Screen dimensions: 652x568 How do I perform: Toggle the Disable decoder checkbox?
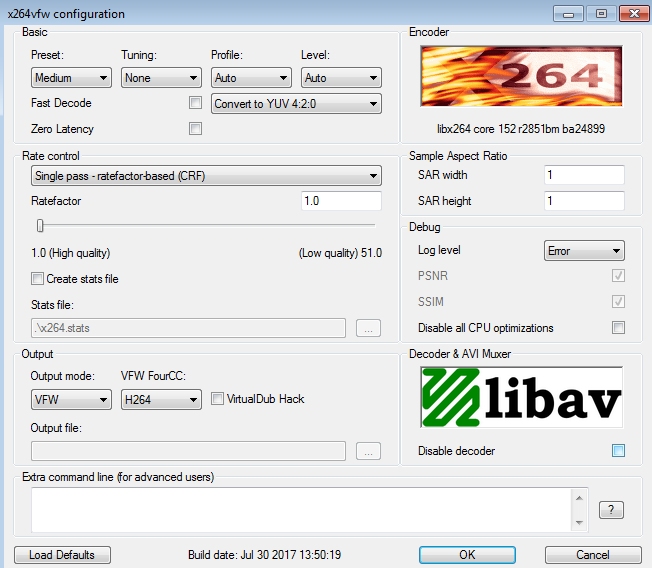click(618, 450)
